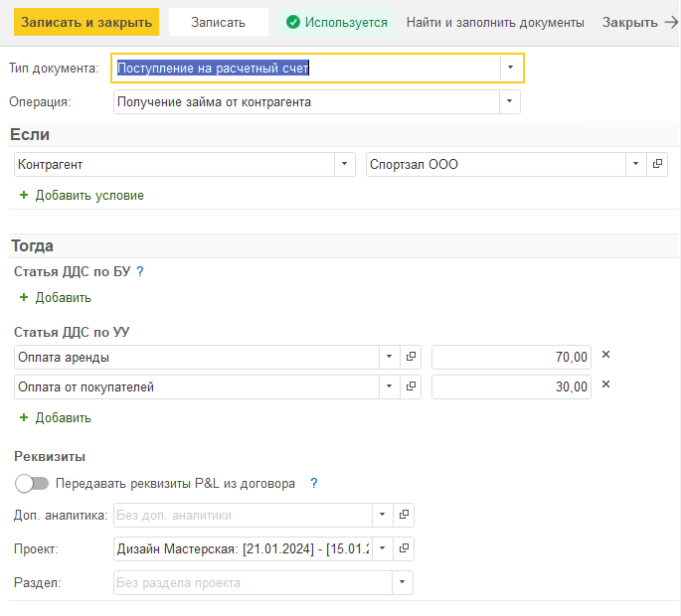
Task: Click the Тогда section heading
Action: [x=32, y=245]
